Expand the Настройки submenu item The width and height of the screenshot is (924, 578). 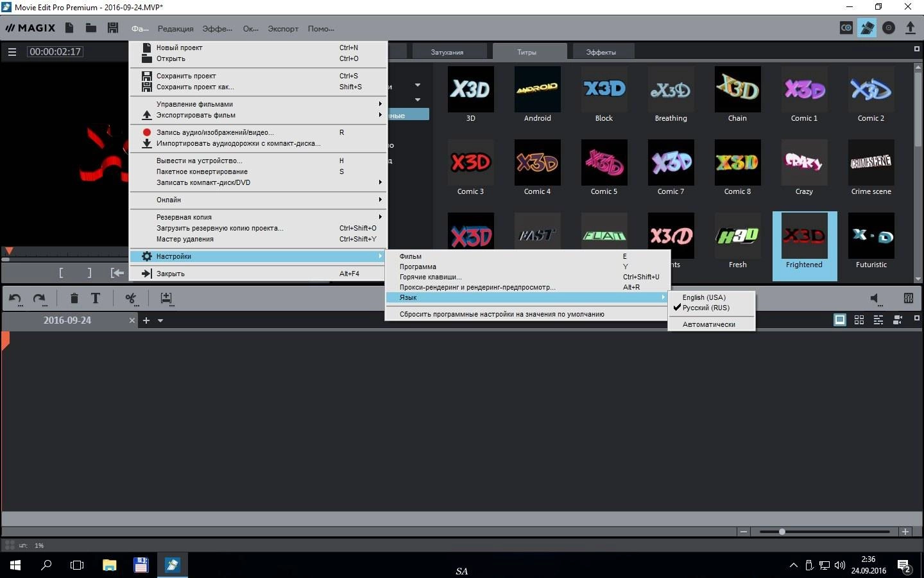pyautogui.click(x=258, y=256)
